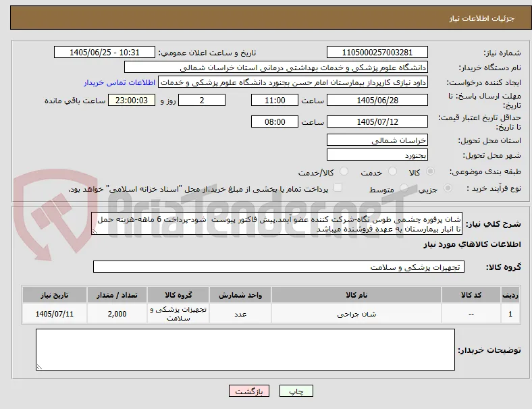This screenshot has width=532, height=409.
Task: Click the نام کالا column header
Action: (x=356, y=295)
